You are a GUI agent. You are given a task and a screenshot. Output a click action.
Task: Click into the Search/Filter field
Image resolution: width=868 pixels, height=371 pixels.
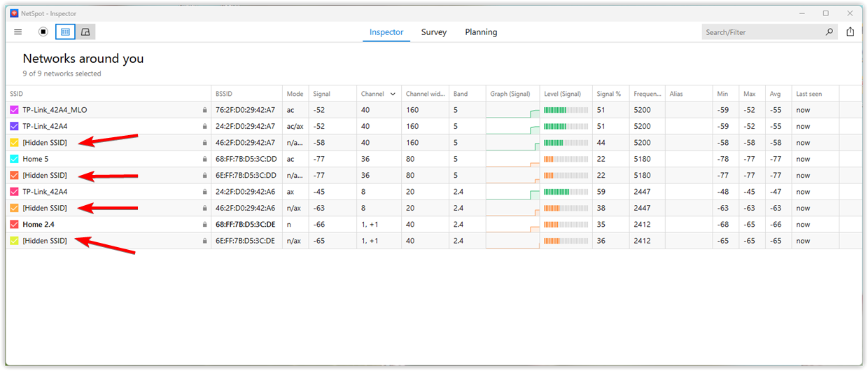point(762,32)
